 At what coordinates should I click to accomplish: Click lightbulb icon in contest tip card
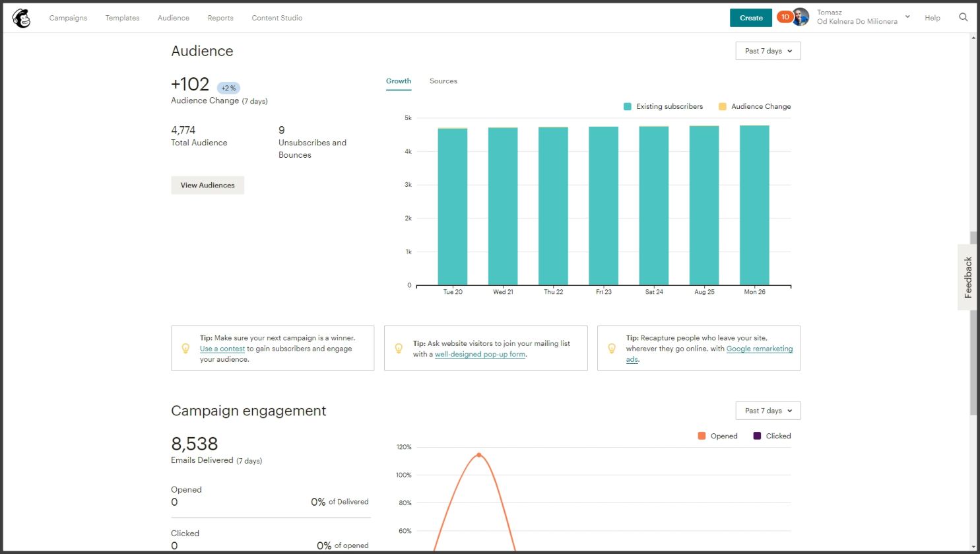pos(185,348)
